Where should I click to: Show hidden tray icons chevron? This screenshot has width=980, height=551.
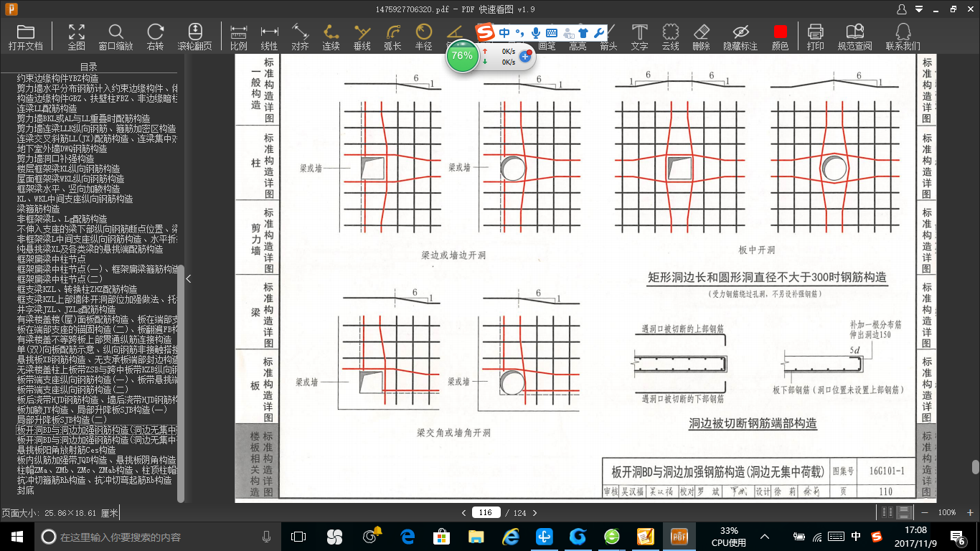click(x=765, y=537)
